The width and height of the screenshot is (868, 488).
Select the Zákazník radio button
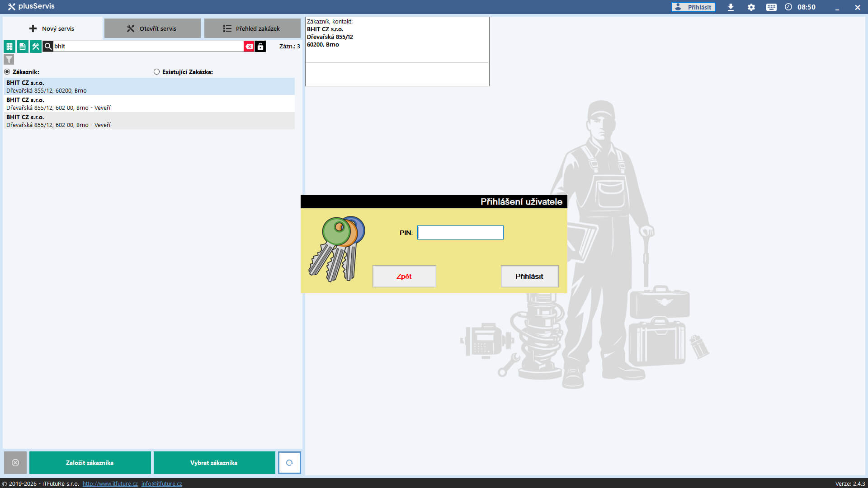(x=7, y=72)
